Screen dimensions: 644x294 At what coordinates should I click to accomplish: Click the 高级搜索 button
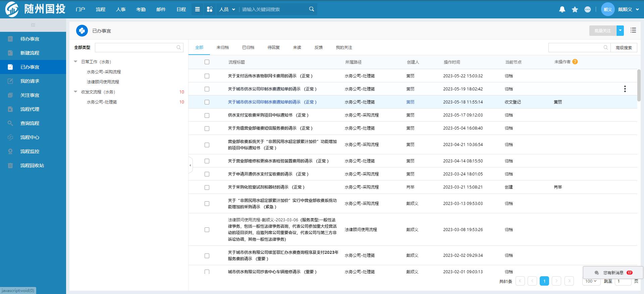tap(624, 48)
